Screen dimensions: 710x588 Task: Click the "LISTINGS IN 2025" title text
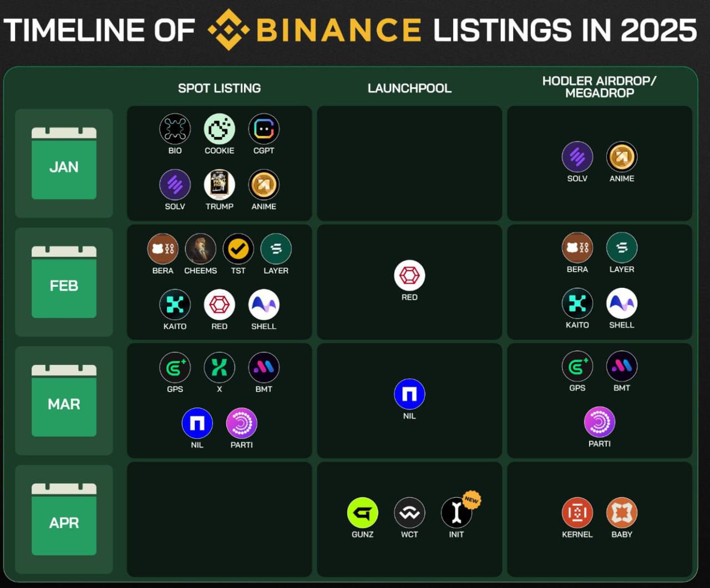coord(565,30)
